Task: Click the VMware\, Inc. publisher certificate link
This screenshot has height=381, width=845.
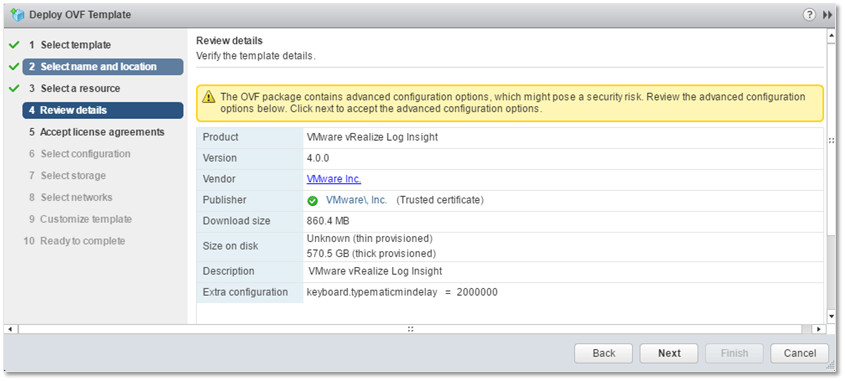Action: 356,200
